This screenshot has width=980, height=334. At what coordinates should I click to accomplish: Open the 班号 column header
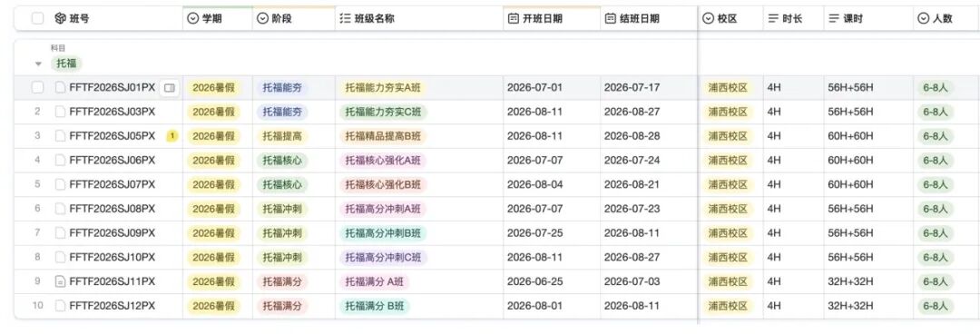tap(98, 19)
